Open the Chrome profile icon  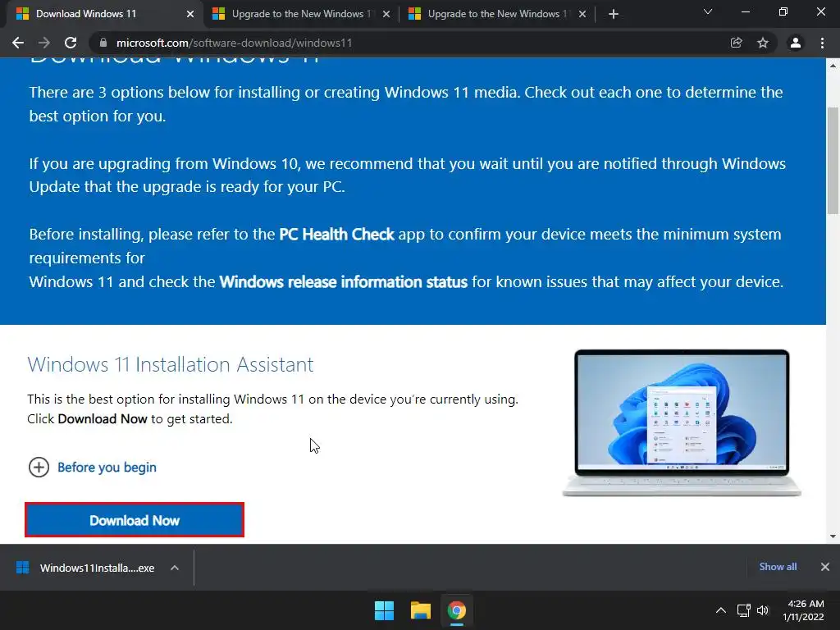(x=796, y=43)
